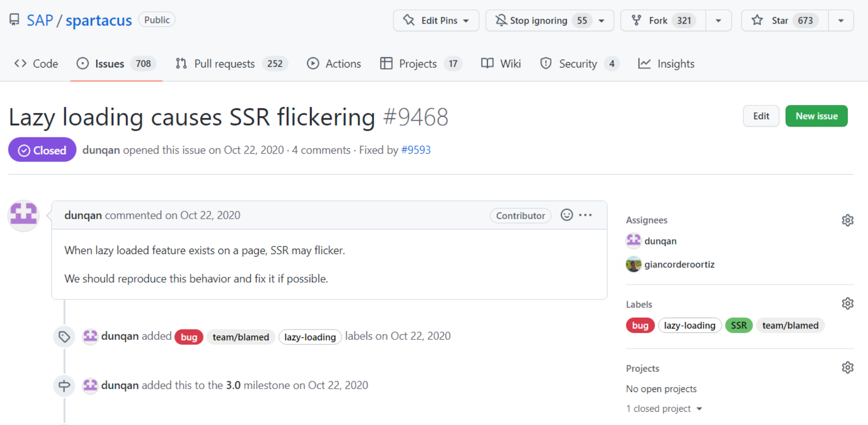The image size is (868, 425).
Task: Open the Assignees settings gear
Action: [x=847, y=220]
